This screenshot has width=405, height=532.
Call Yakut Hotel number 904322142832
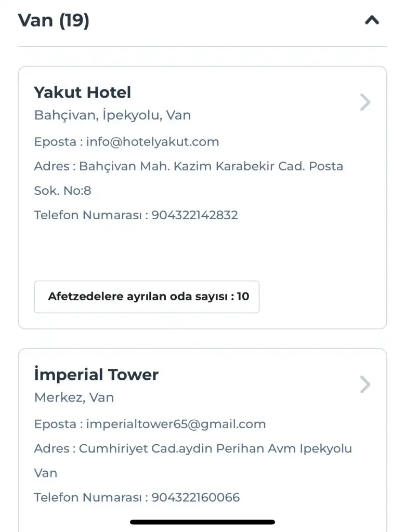194,215
